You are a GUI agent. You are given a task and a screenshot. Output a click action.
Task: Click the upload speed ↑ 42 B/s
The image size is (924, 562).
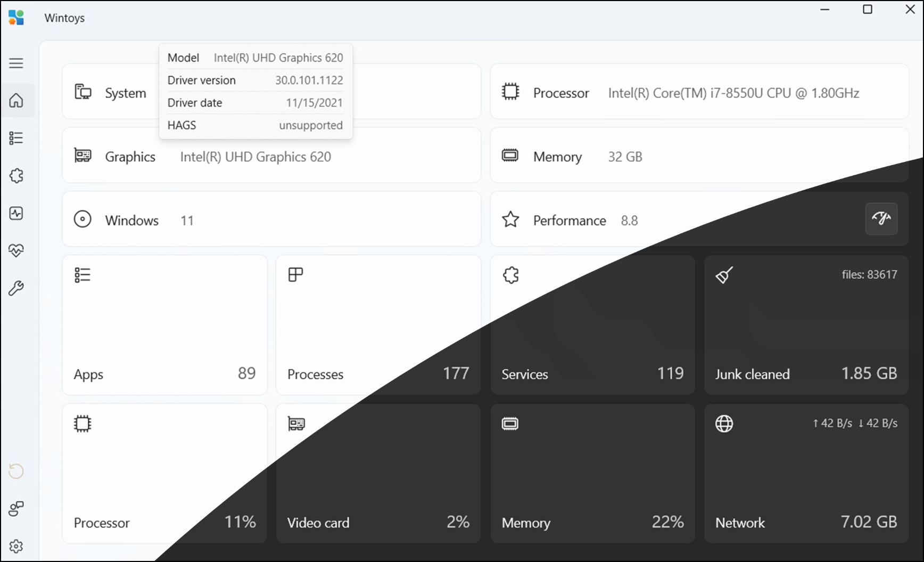pyautogui.click(x=832, y=423)
